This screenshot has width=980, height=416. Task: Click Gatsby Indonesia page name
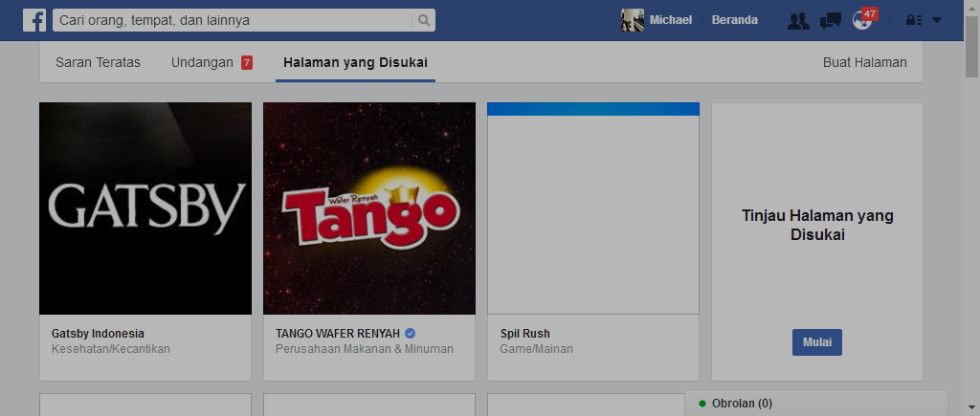pyautogui.click(x=99, y=334)
